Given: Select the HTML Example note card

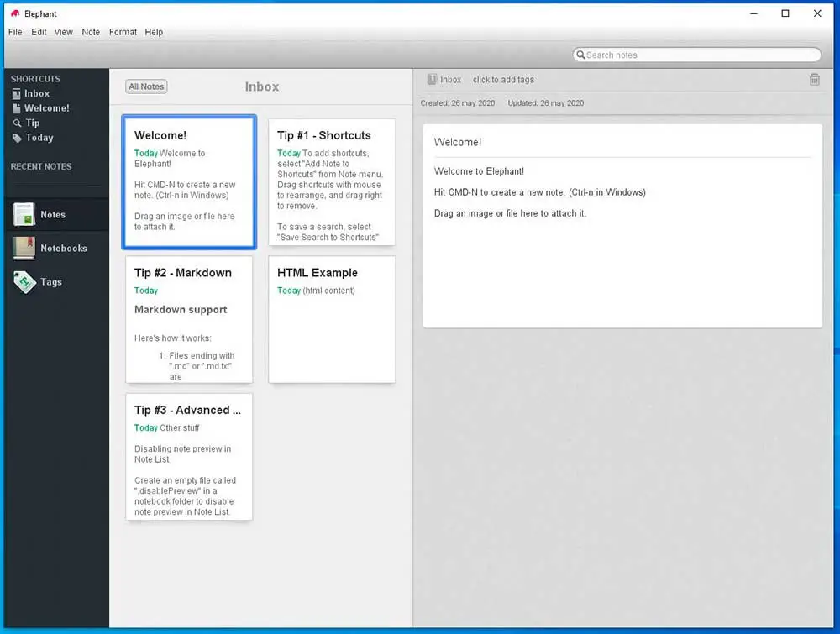Looking at the screenshot, I should click(x=332, y=319).
